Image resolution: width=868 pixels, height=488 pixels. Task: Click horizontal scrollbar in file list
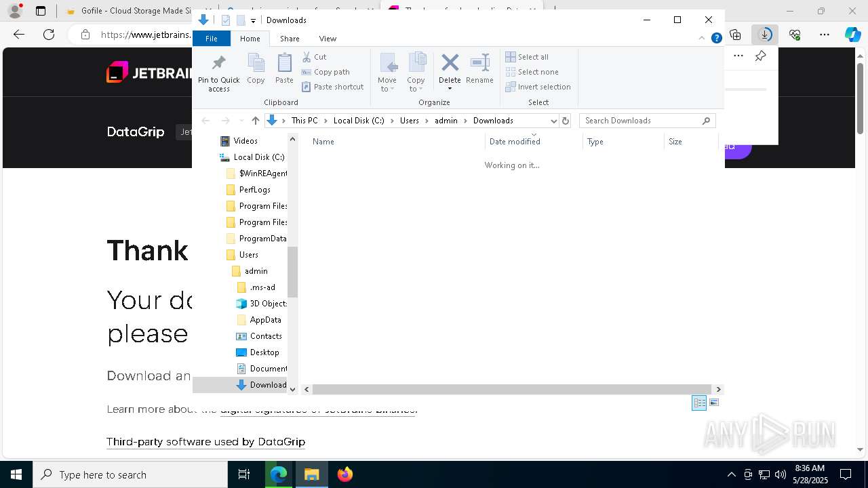[x=511, y=389]
